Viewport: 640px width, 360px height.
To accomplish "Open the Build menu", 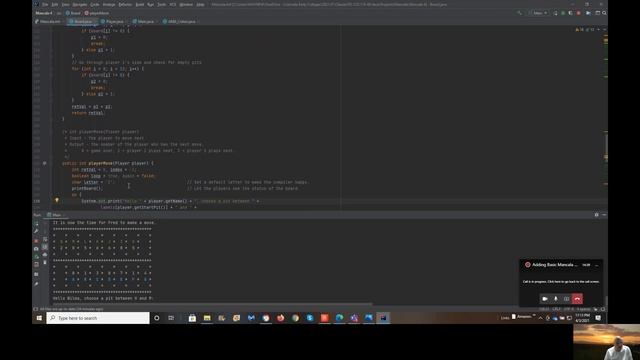I will click(140, 4).
